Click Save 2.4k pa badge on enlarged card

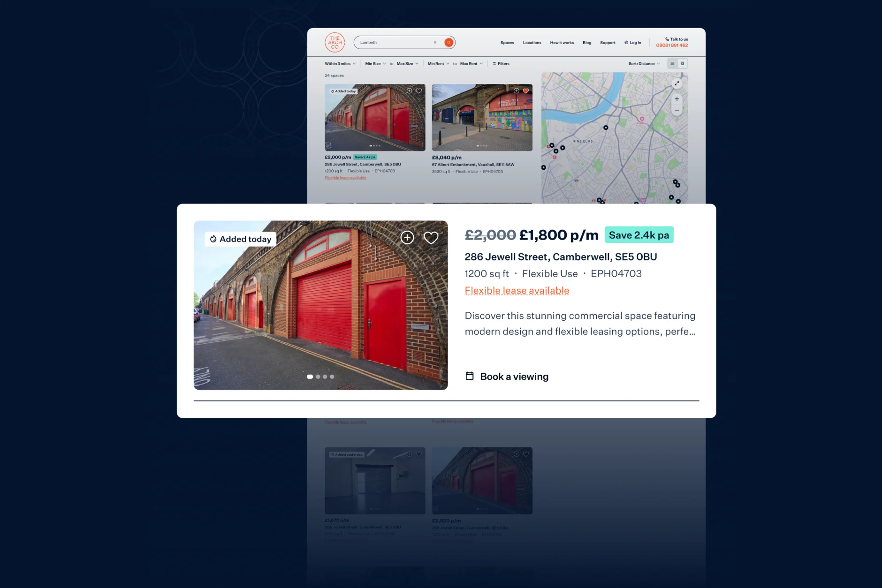coord(639,235)
